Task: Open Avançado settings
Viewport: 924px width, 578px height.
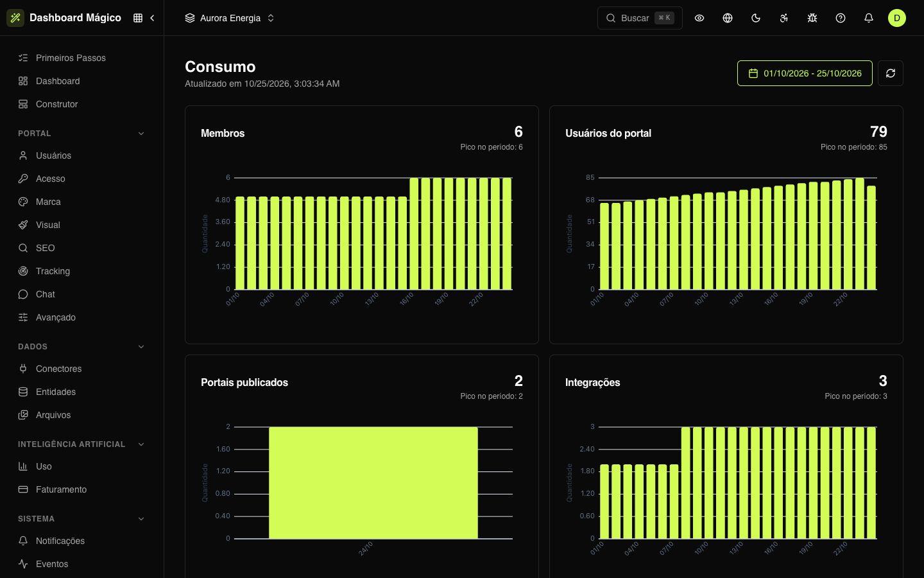Action: tap(81, 317)
